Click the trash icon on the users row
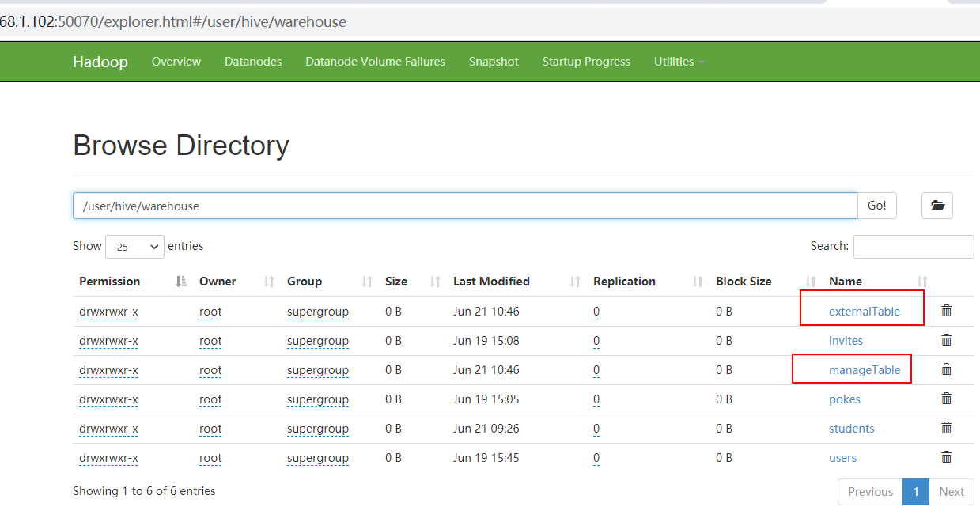 click(x=946, y=456)
